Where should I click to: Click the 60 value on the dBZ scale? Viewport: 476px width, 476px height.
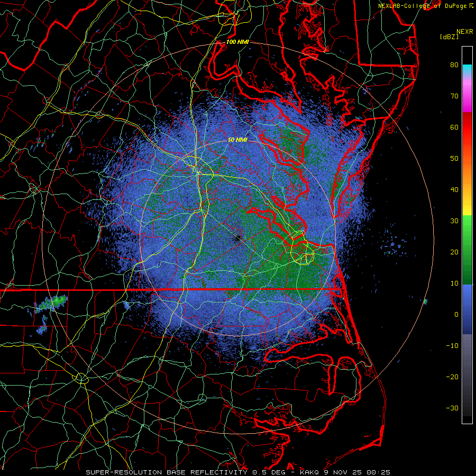click(x=454, y=127)
